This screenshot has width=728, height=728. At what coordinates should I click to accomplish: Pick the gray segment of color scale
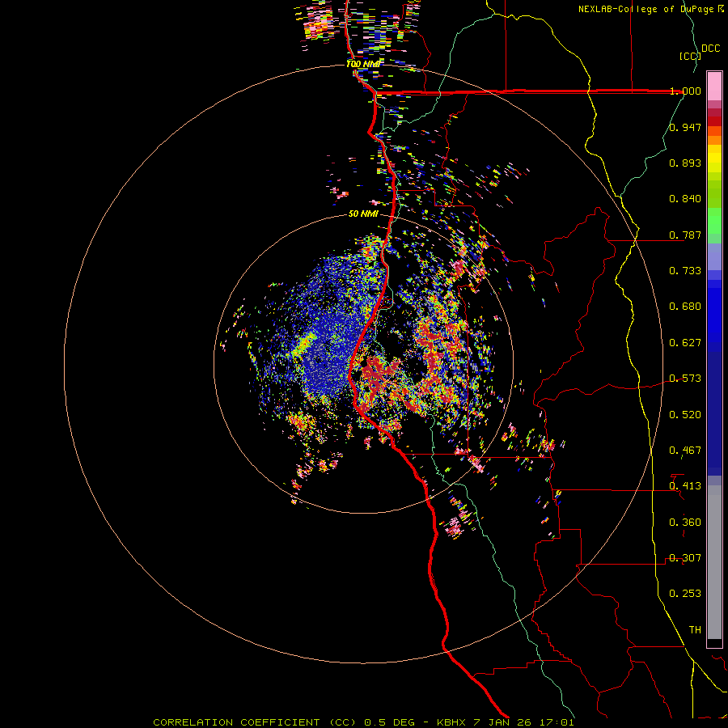[714, 562]
